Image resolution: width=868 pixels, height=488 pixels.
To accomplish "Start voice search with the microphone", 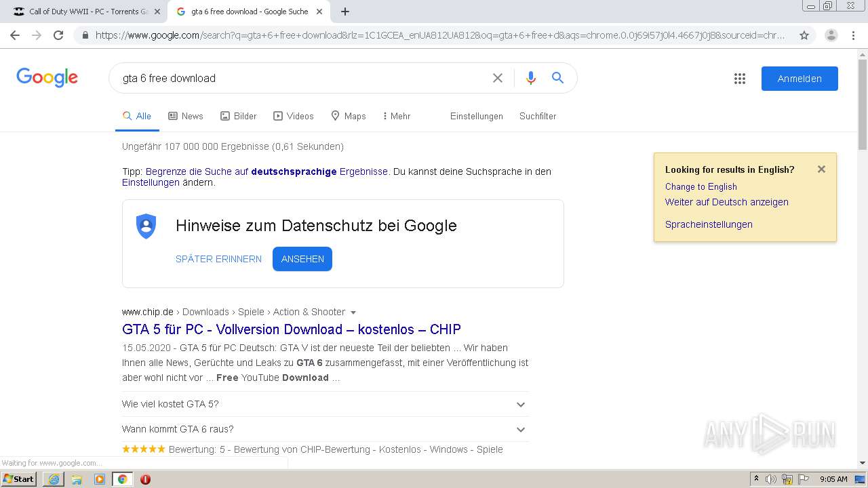I will pyautogui.click(x=531, y=78).
